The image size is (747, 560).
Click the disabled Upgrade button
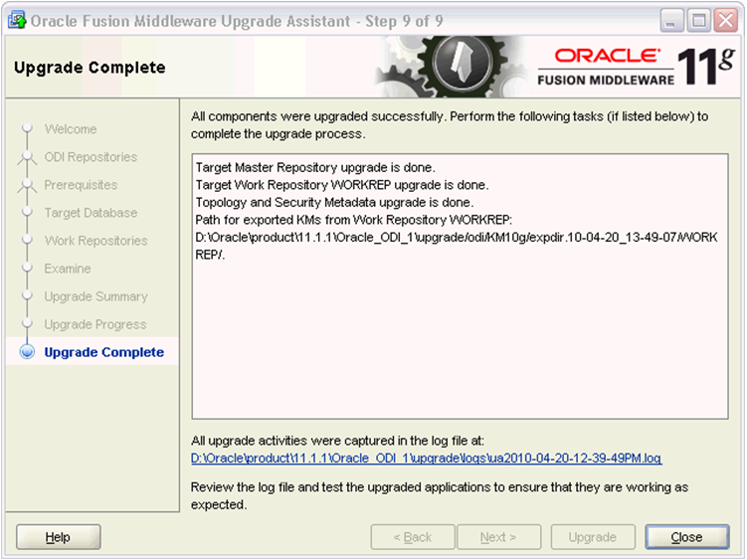[x=593, y=537]
